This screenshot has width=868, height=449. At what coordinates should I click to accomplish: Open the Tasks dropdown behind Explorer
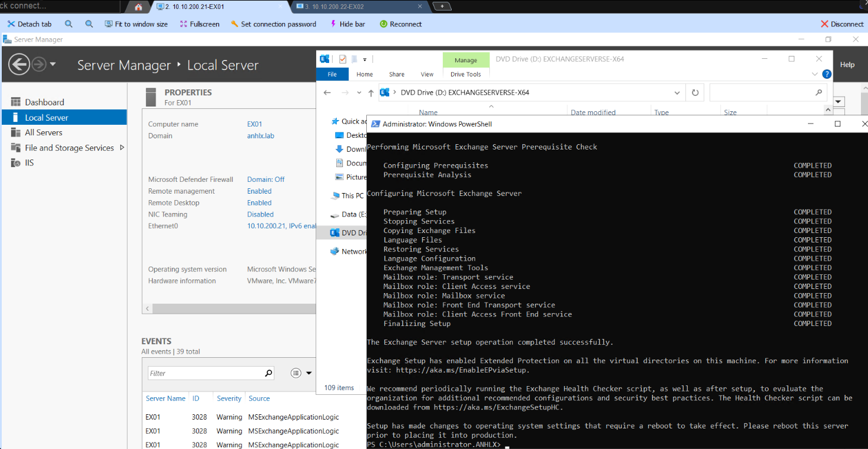pyautogui.click(x=839, y=101)
